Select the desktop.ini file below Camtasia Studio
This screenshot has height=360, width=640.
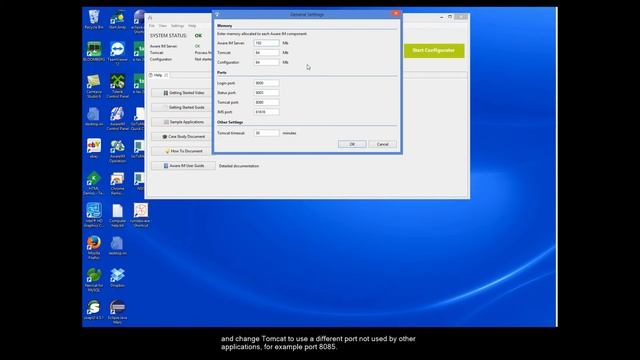94,117
